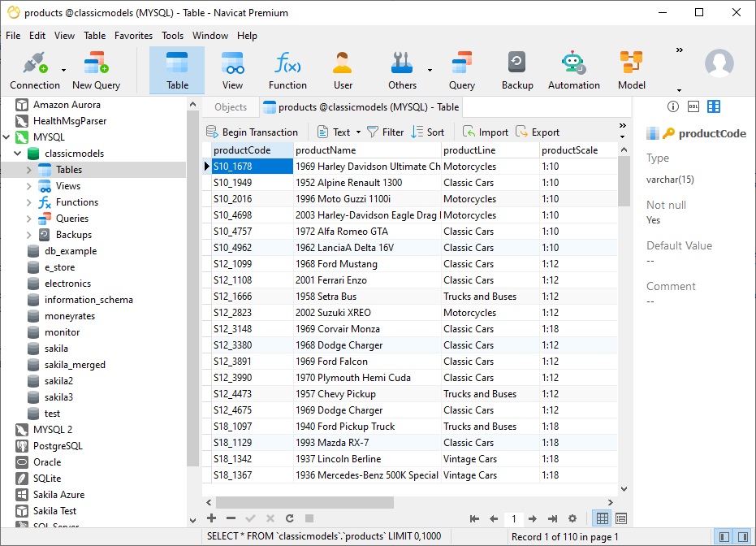Switch to grid view
Viewport: 756px width, 546px height.
(x=603, y=518)
